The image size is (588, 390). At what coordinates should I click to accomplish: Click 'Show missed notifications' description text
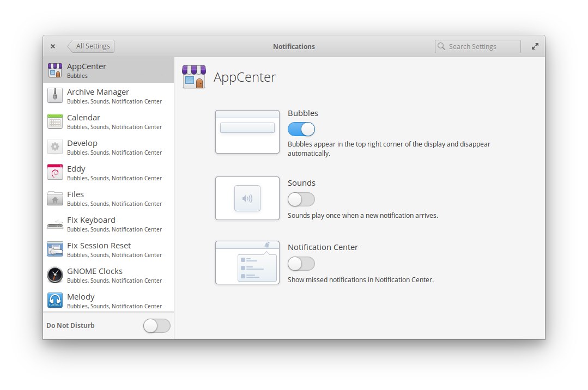click(361, 280)
